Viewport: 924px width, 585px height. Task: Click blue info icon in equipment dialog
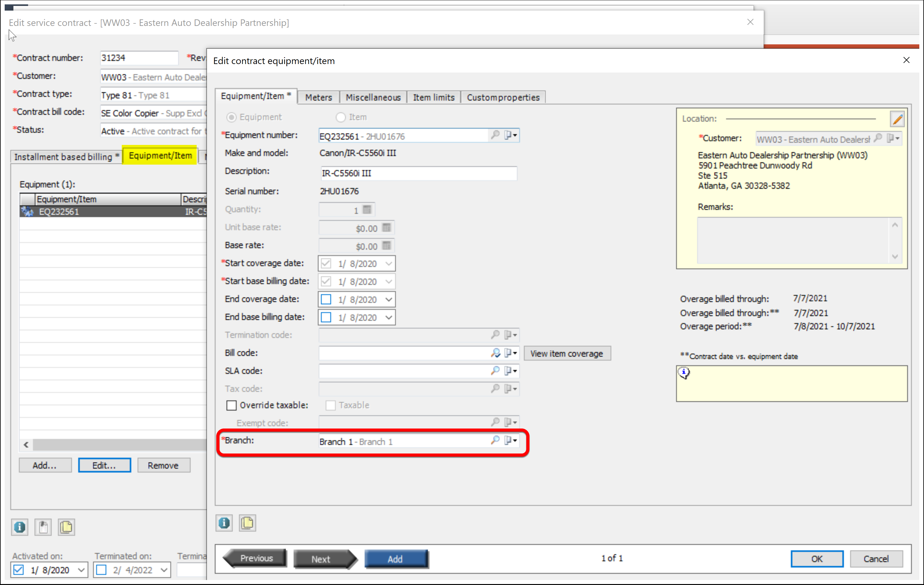[224, 523]
